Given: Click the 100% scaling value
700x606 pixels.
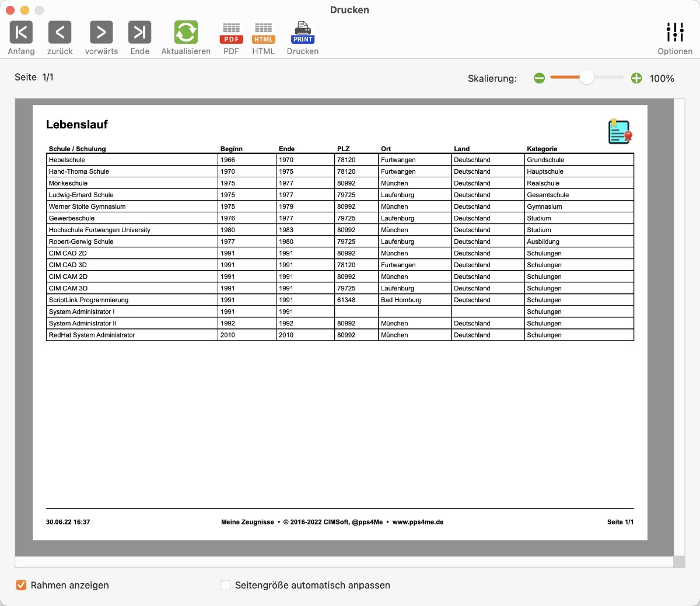Looking at the screenshot, I should [661, 78].
